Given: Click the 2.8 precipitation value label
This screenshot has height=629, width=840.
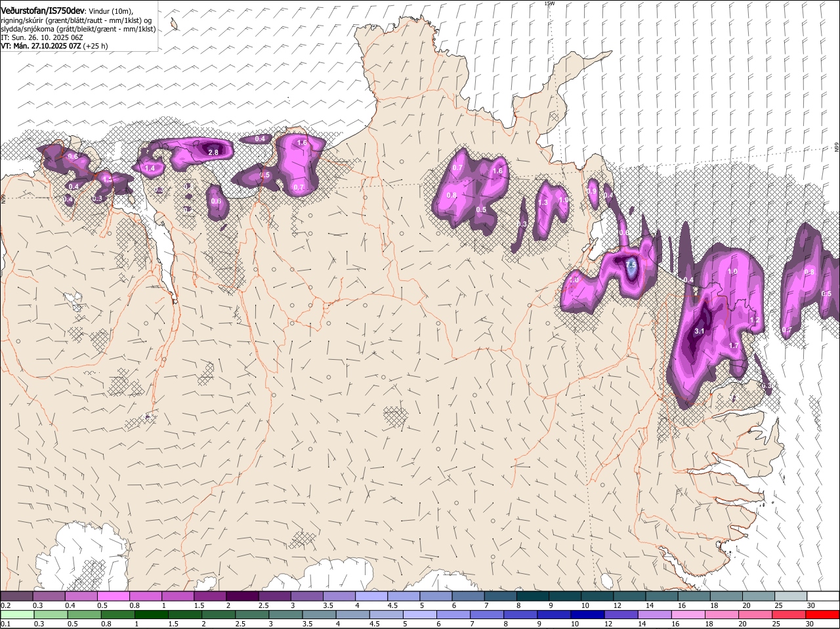Looking at the screenshot, I should [x=213, y=152].
